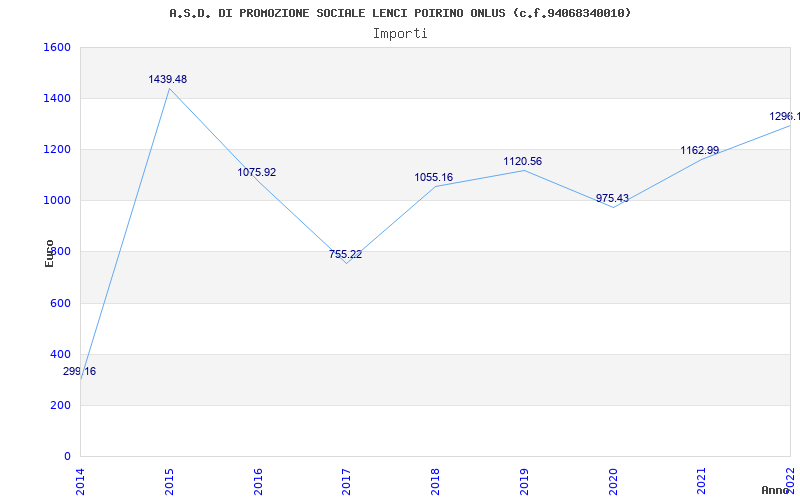Click y-axis value 1000

[57, 201]
